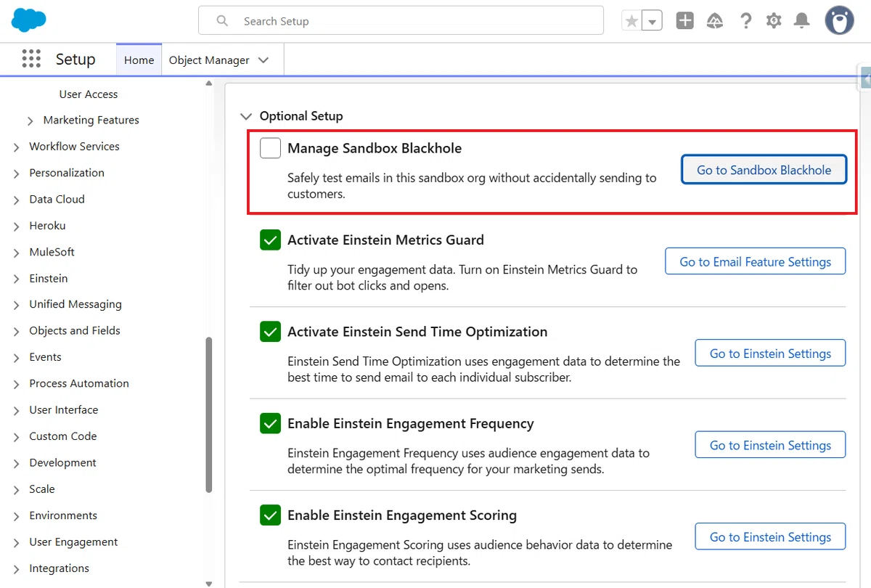The height and width of the screenshot is (588, 871).
Task: Click the Activate Einstein Metrics Guard heading
Action: [x=385, y=240]
